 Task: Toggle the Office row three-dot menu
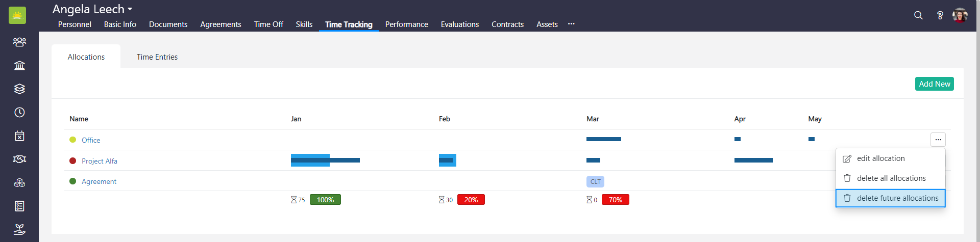coord(938,140)
